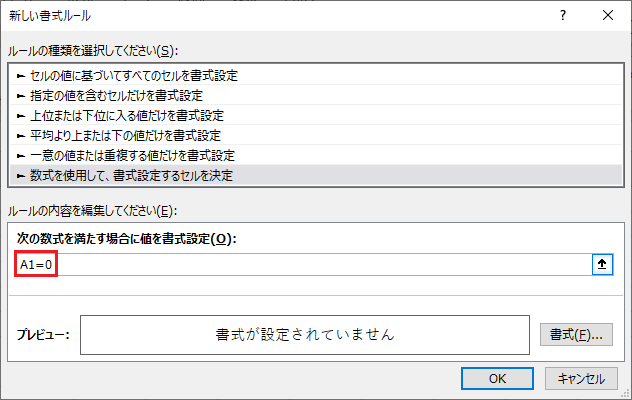Click the range selector arrow icon in formula box
The image size is (632, 400).
[x=602, y=264]
